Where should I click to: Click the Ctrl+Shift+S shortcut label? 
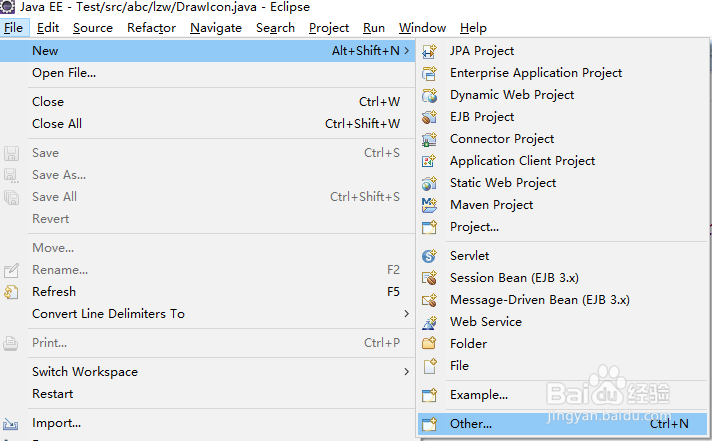tap(365, 197)
